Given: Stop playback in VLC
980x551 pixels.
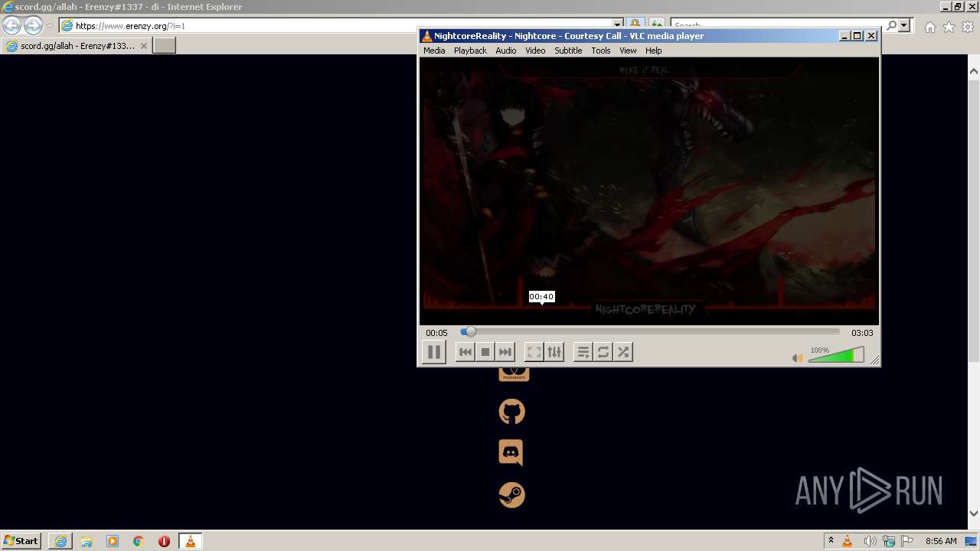Looking at the screenshot, I should click(485, 352).
